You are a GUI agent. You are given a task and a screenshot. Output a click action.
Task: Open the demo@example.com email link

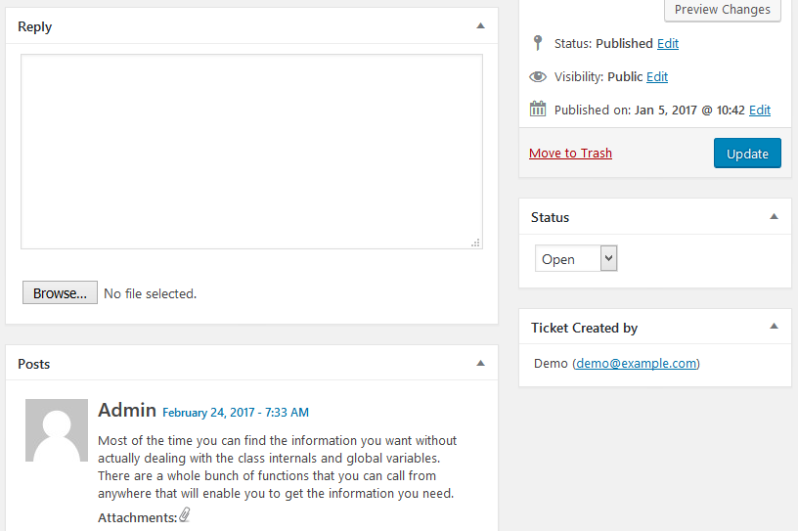[637, 364]
